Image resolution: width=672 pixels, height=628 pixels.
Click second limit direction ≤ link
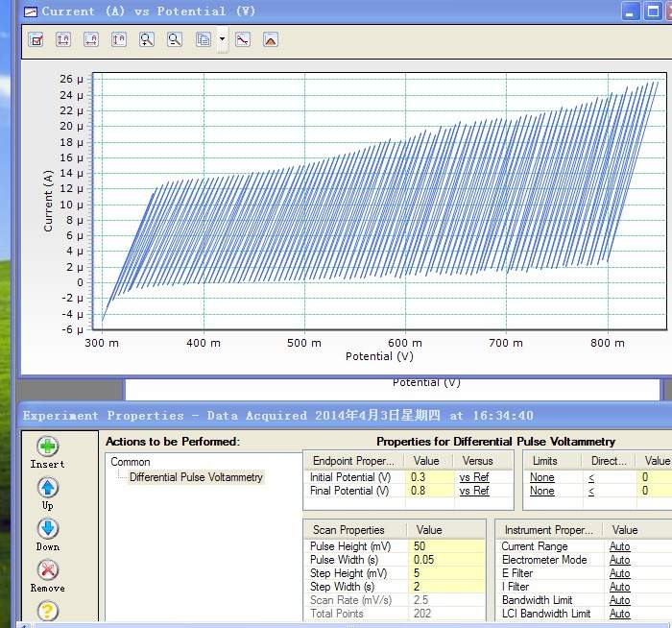[x=591, y=492]
